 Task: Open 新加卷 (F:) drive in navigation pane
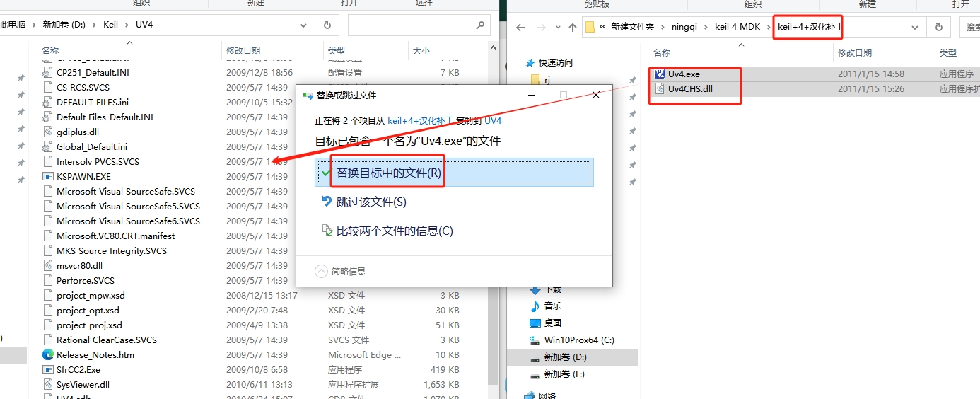[x=564, y=374]
